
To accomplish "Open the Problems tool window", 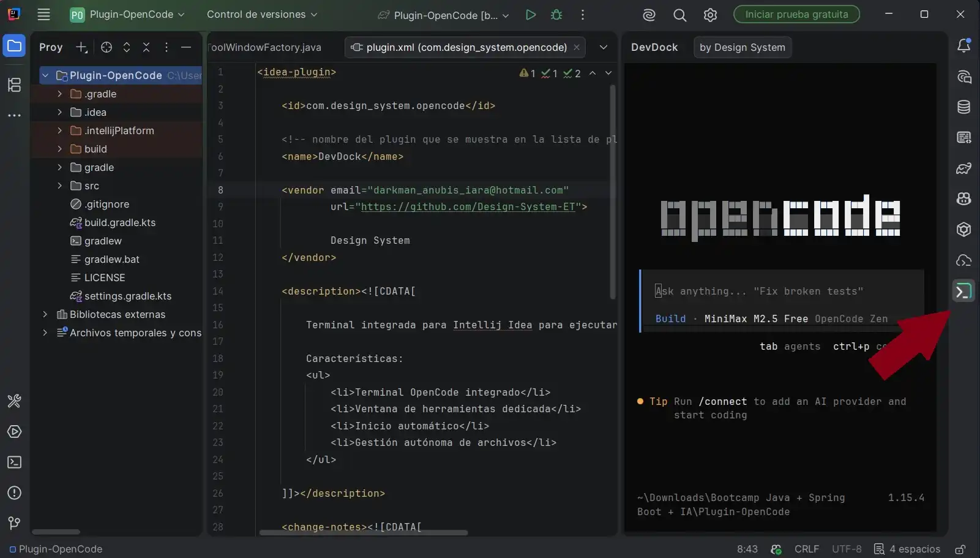I will pyautogui.click(x=14, y=493).
